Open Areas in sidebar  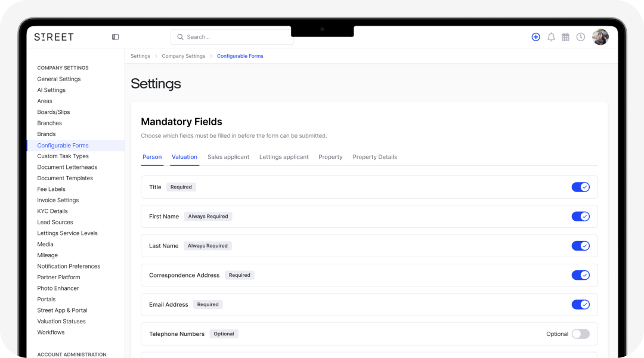45,101
